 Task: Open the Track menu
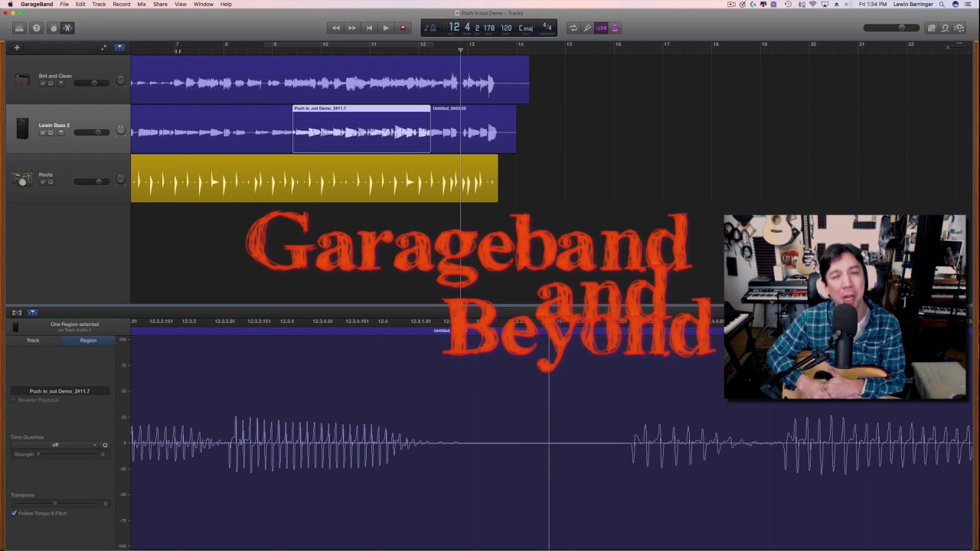click(x=99, y=5)
